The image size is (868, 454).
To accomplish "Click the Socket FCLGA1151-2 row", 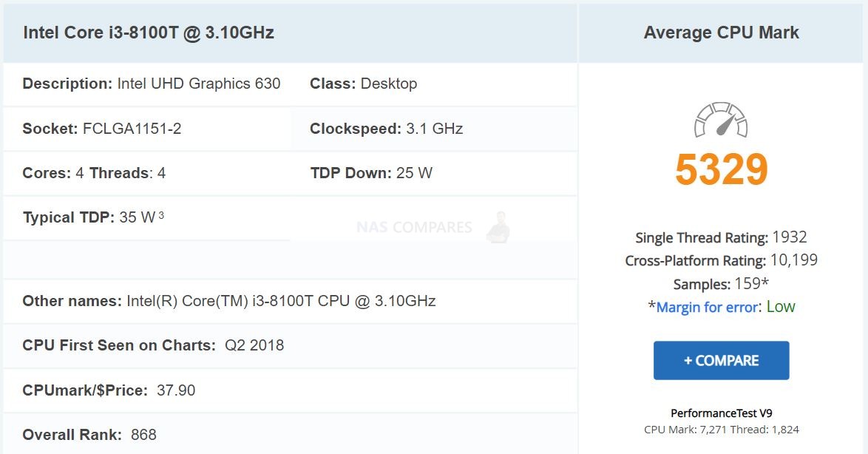I will 146,129.
